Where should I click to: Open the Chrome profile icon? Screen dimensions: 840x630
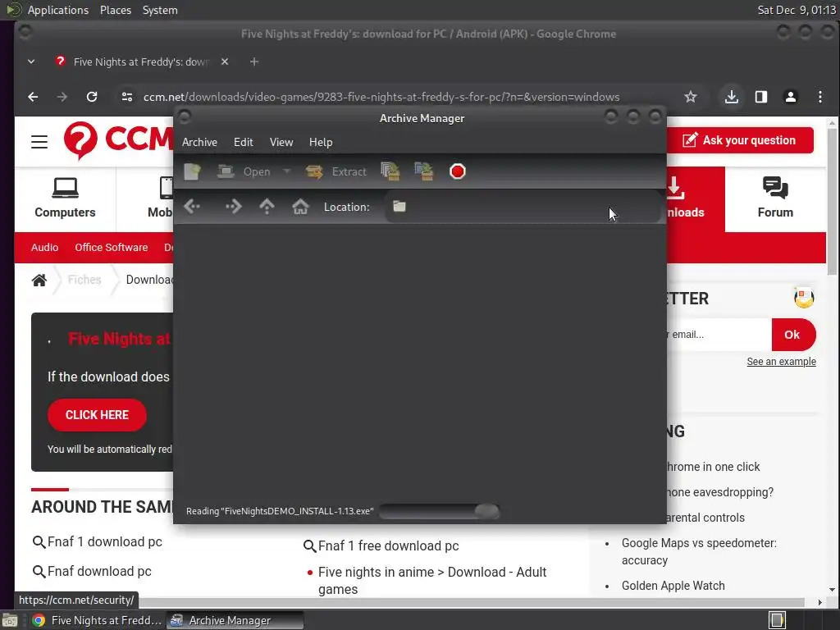click(790, 97)
